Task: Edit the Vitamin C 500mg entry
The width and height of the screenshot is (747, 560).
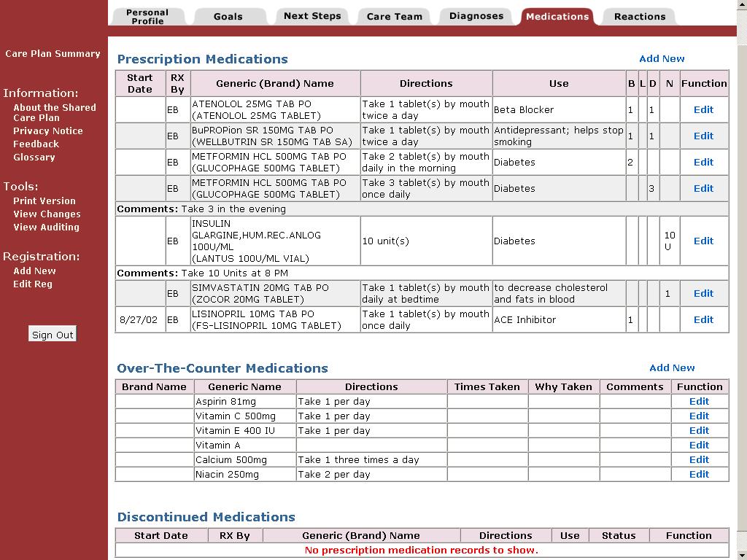Action: coord(699,416)
